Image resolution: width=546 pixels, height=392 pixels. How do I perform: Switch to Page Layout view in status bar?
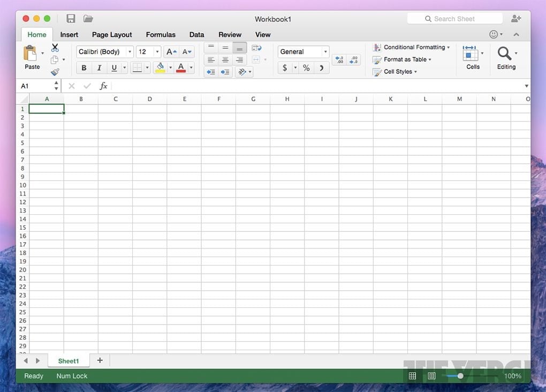(431, 376)
